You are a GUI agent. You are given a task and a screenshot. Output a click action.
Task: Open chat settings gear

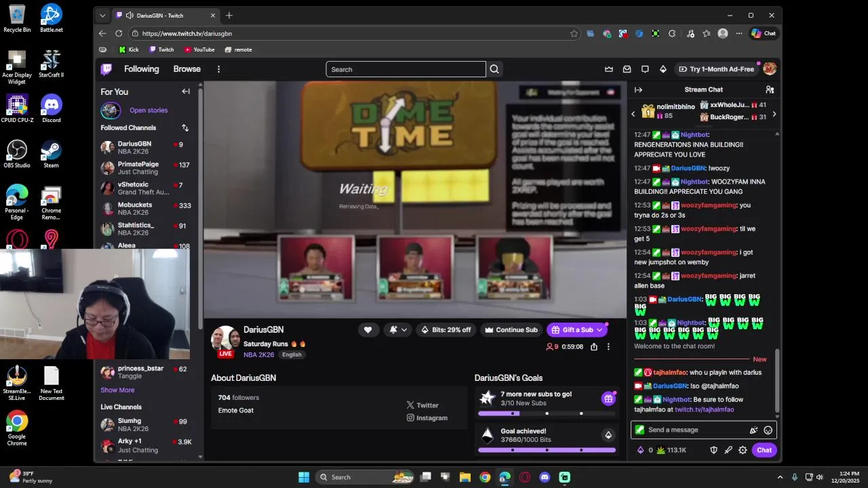[x=743, y=450]
